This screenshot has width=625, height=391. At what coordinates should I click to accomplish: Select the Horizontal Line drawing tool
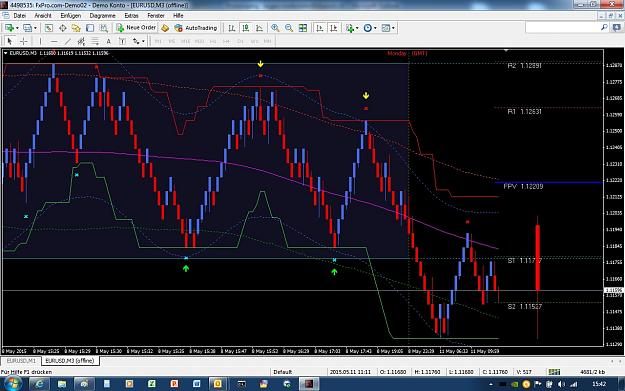click(x=54, y=41)
